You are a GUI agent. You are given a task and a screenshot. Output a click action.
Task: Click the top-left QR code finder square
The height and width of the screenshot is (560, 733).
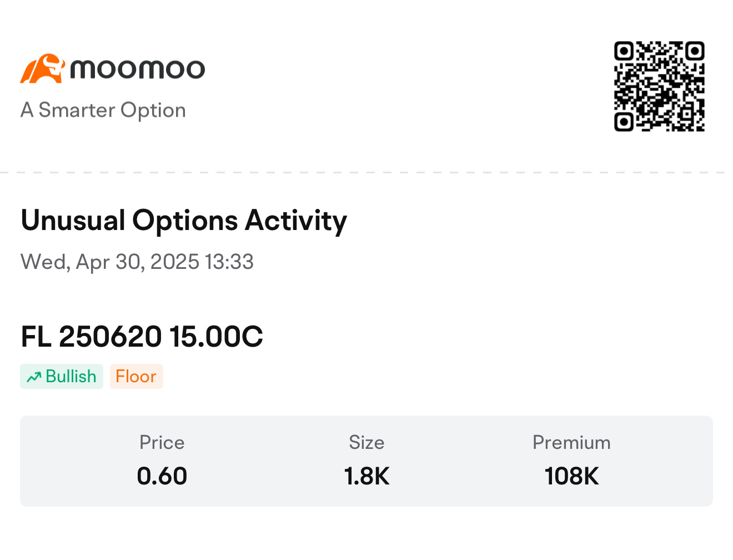(624, 51)
